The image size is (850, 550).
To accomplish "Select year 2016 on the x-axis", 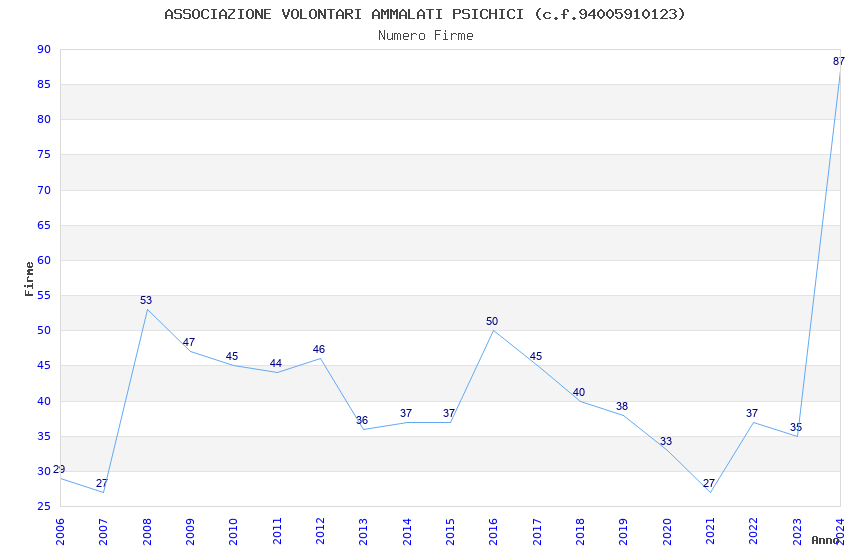I will (493, 532).
